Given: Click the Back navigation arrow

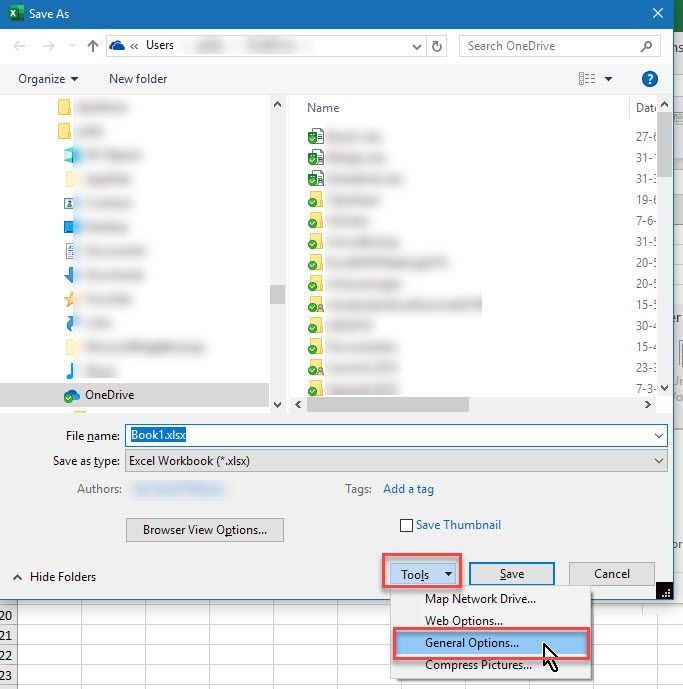Looking at the screenshot, I should 19,46.
